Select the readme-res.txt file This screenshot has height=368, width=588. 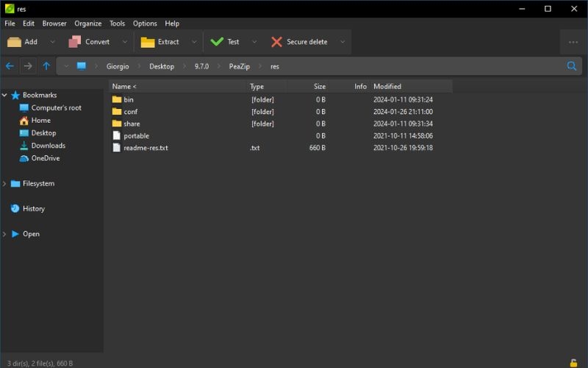[146, 148]
